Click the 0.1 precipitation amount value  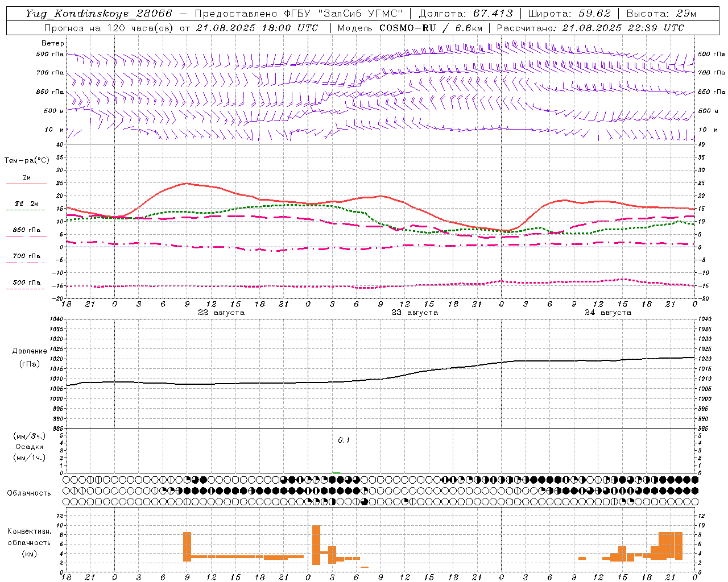(344, 440)
